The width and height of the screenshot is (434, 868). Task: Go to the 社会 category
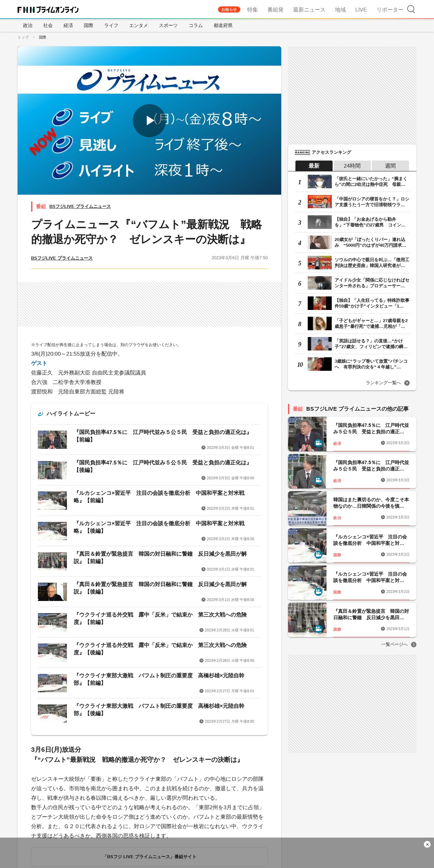(48, 25)
